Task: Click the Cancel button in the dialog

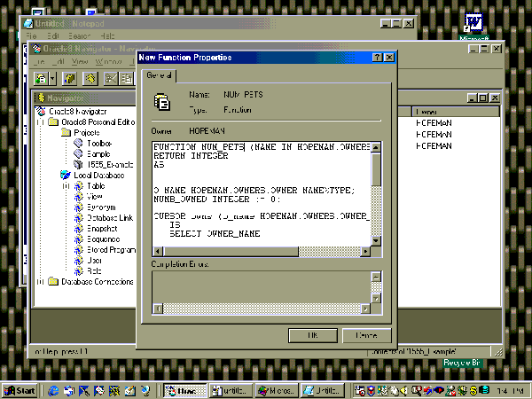Action: [x=366, y=335]
